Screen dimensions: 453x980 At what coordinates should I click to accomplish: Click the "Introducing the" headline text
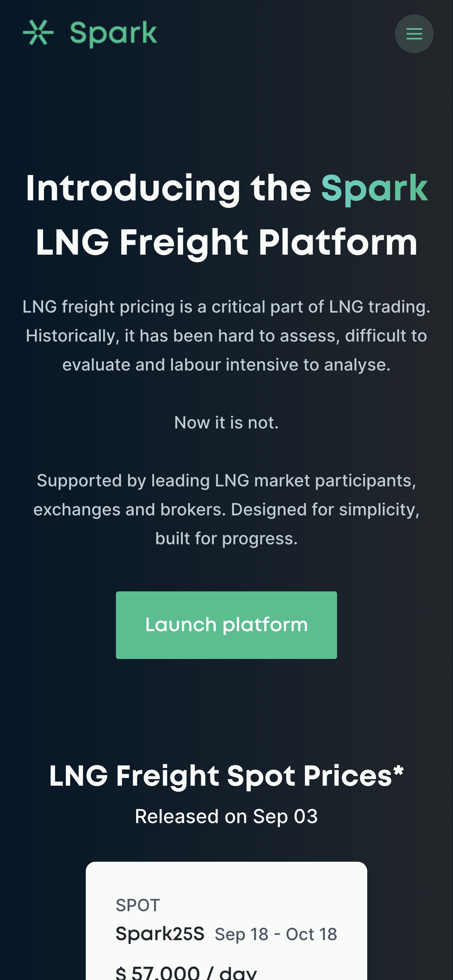(168, 188)
